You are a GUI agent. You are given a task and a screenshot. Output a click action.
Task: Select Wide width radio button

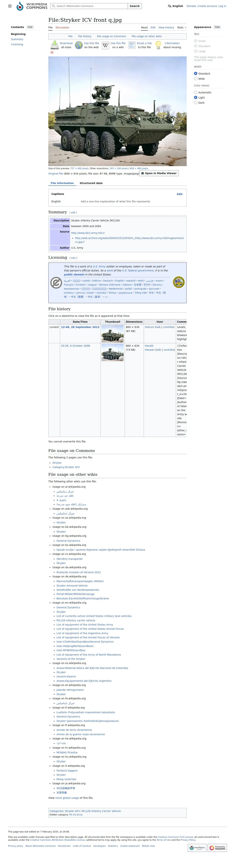tap(196, 79)
